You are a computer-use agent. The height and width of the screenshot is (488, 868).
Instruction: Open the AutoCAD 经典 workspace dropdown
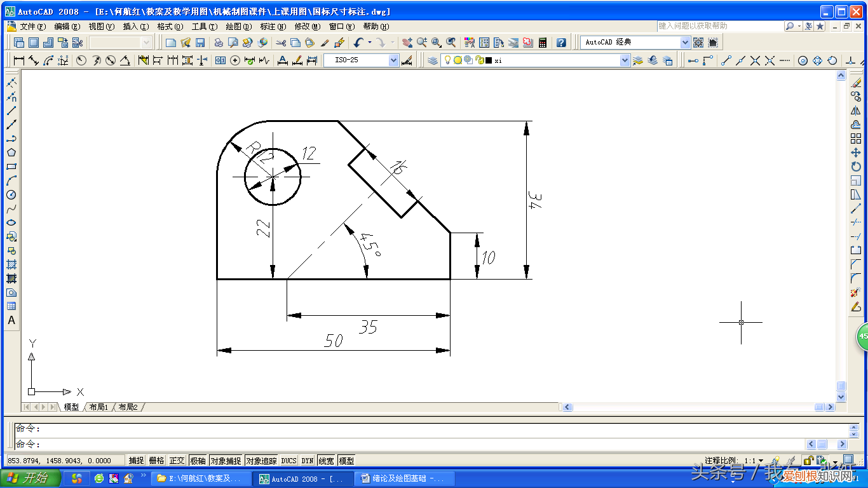click(685, 43)
